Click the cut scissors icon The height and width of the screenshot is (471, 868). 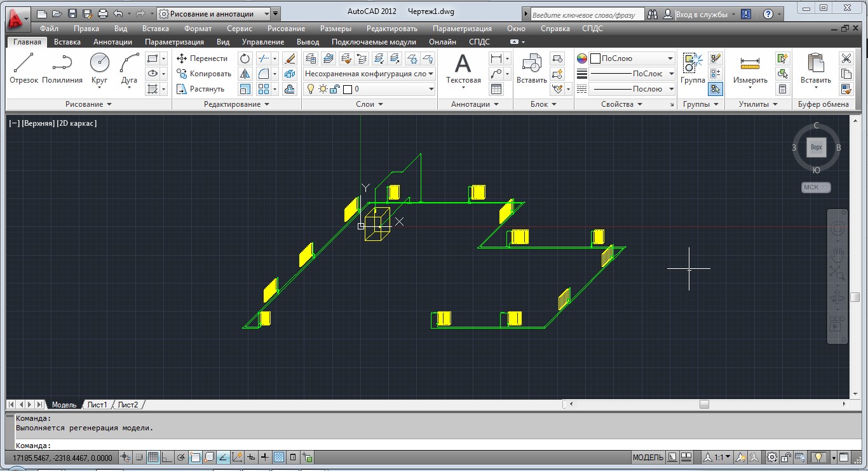coord(846,58)
